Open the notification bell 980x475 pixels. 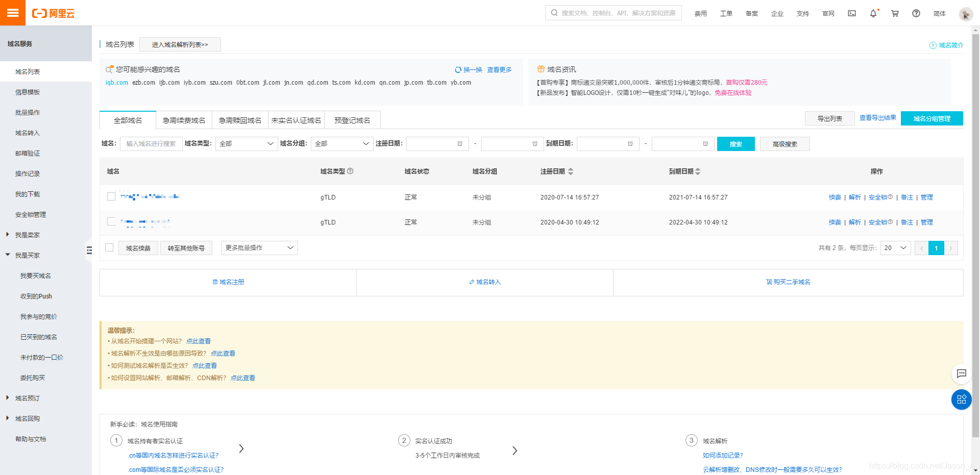[x=873, y=13]
